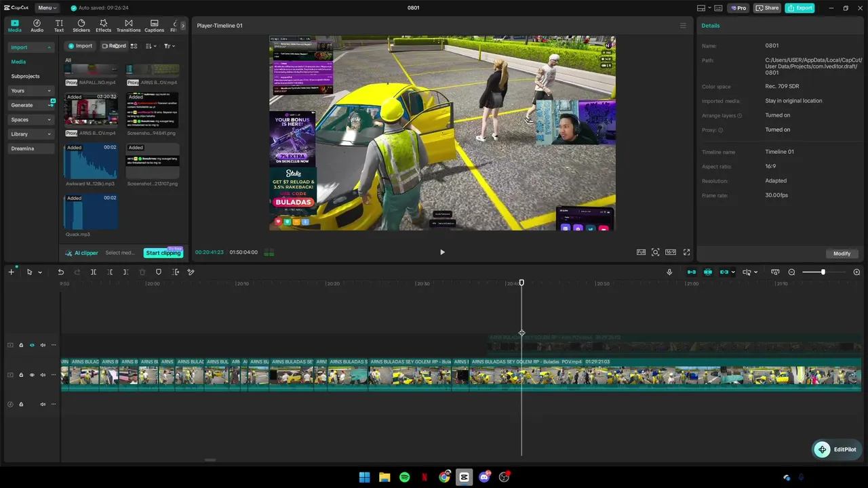
Task: Zoom in the timeline
Action: point(856,272)
